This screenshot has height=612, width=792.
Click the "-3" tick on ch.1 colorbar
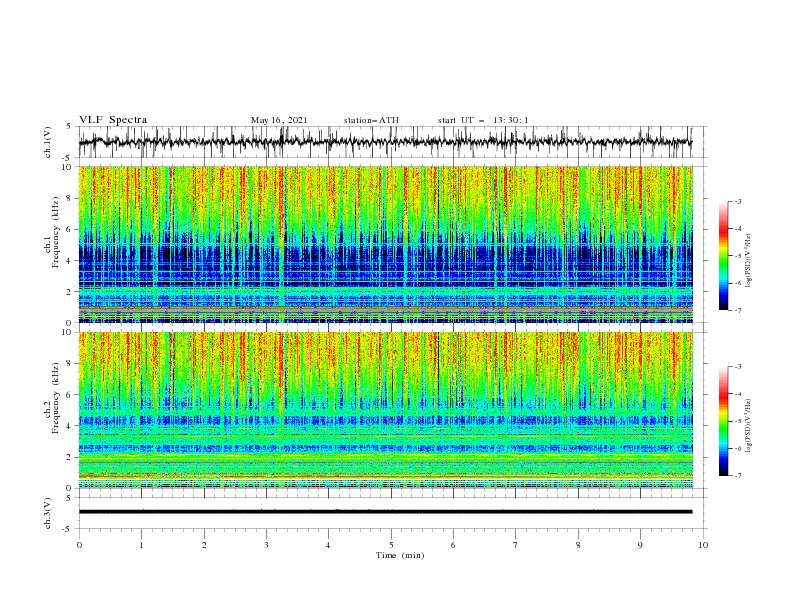point(737,201)
